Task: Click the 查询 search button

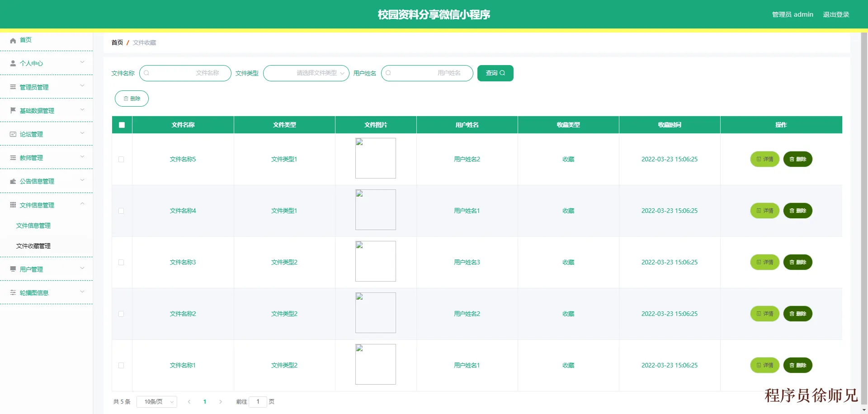Action: [x=495, y=73]
